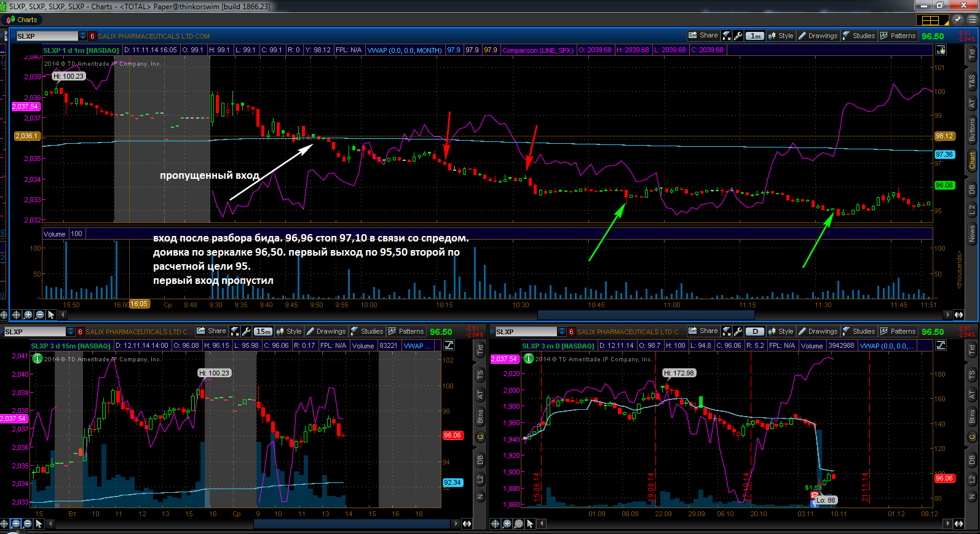
Task: Expand symbol dropdown arrow in top chart
Action: coord(83,36)
